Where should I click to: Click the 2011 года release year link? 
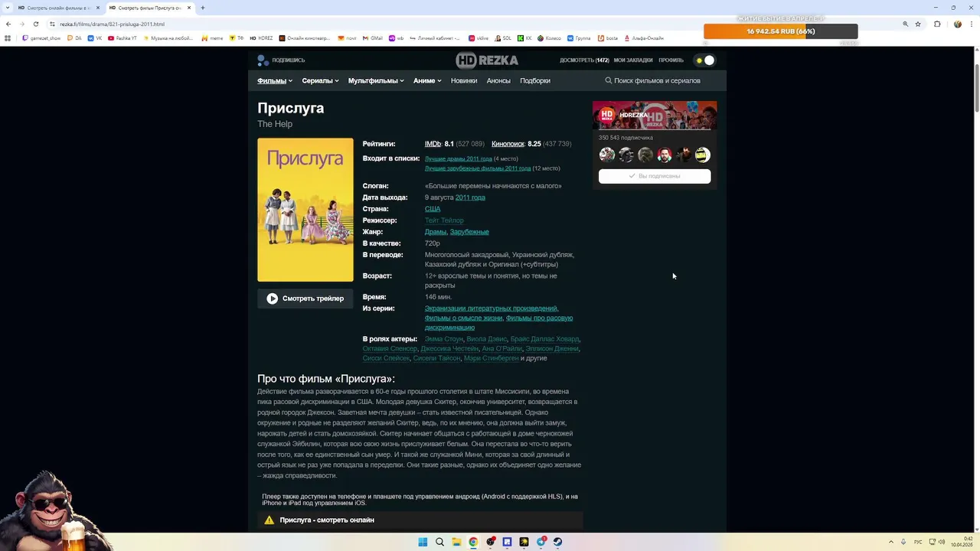coord(470,197)
